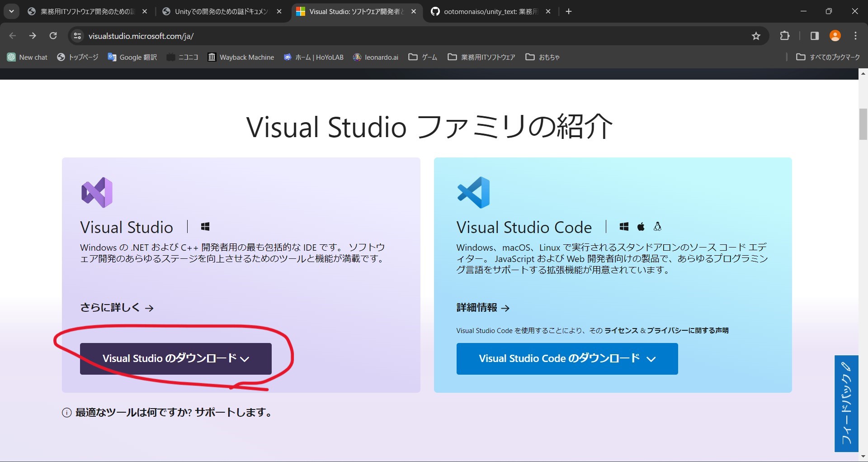Switch to ootomonaiso/unity_text GitHub tab

point(490,12)
